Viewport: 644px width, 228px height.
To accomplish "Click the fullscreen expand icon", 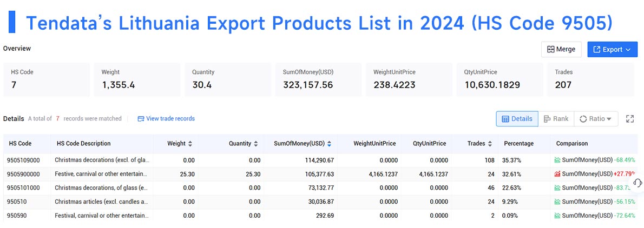I will 630,118.
